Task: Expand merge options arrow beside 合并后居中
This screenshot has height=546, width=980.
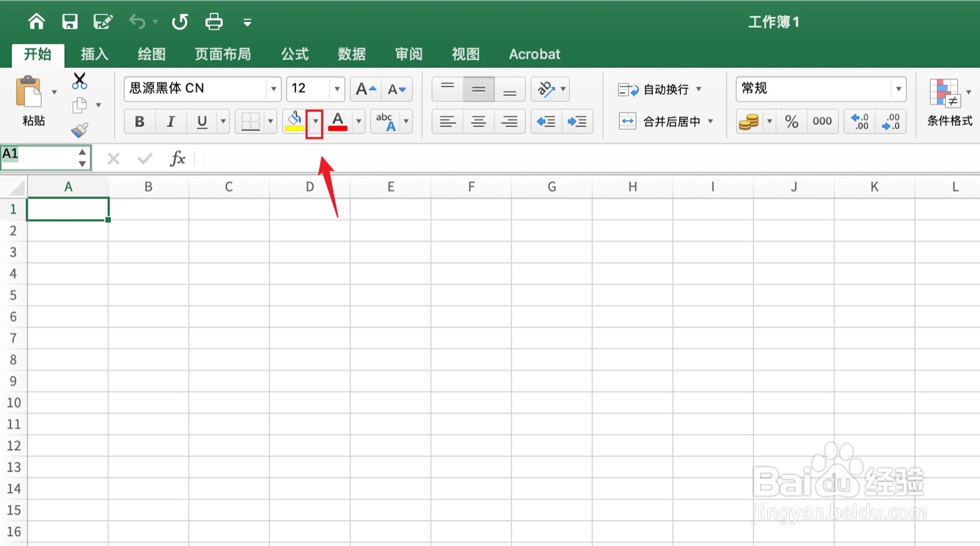Action: coord(710,122)
